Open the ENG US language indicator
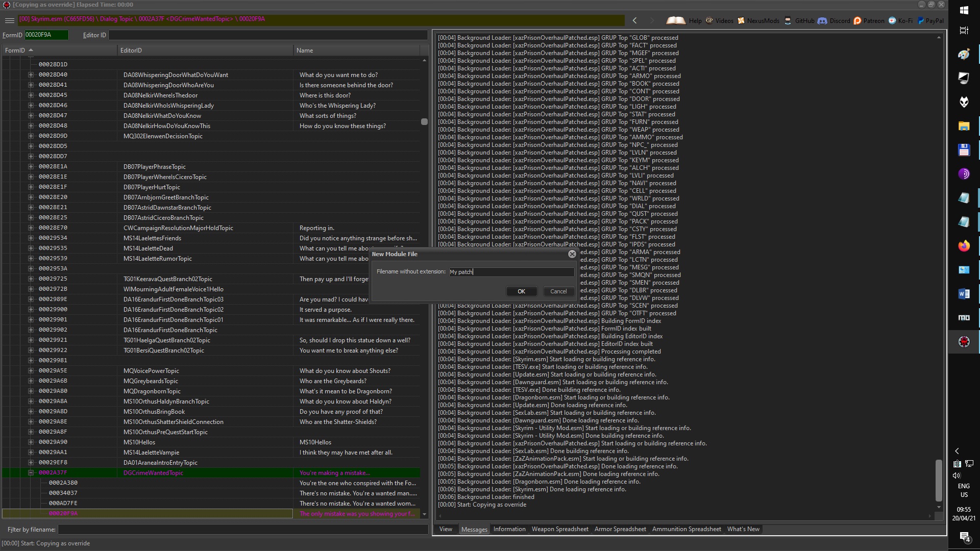980x551 pixels. click(x=964, y=490)
